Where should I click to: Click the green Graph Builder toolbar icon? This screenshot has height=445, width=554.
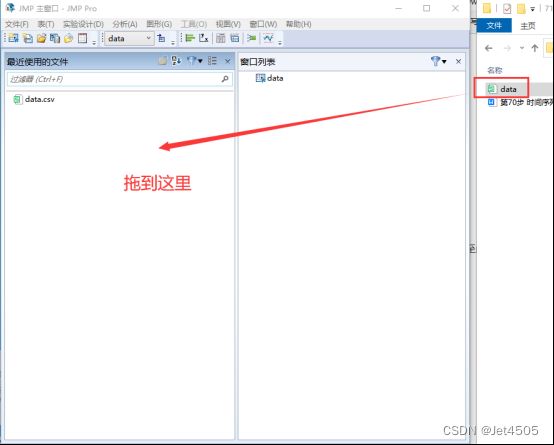click(252, 38)
